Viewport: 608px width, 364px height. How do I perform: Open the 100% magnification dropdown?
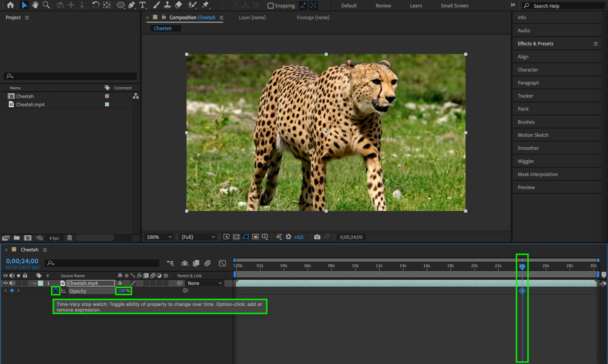[159, 237]
